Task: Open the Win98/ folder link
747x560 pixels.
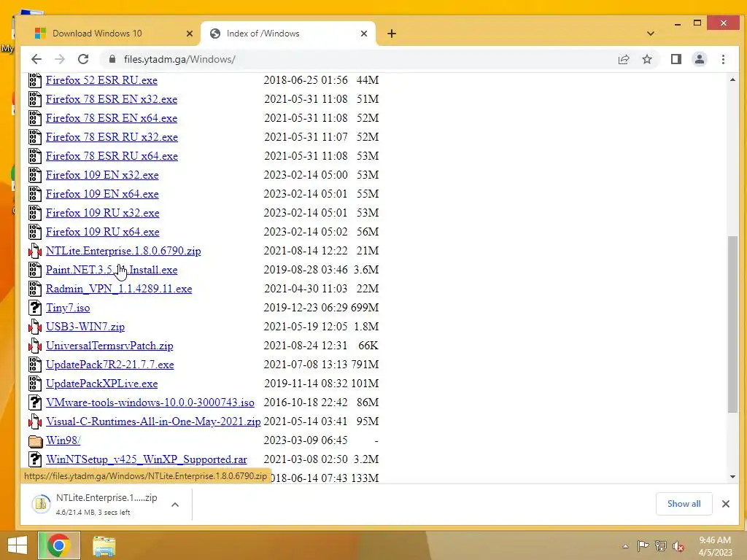Action: pyautogui.click(x=63, y=440)
